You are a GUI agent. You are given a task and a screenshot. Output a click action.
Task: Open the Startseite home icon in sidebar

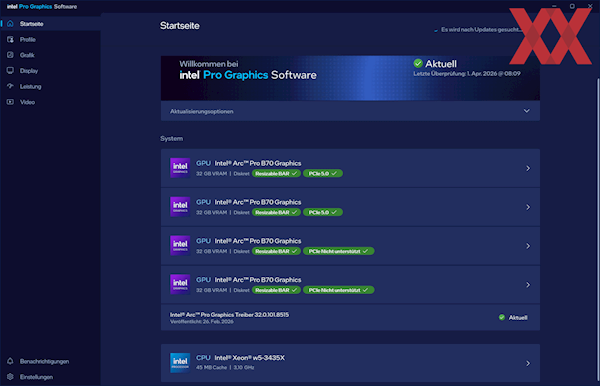10,24
